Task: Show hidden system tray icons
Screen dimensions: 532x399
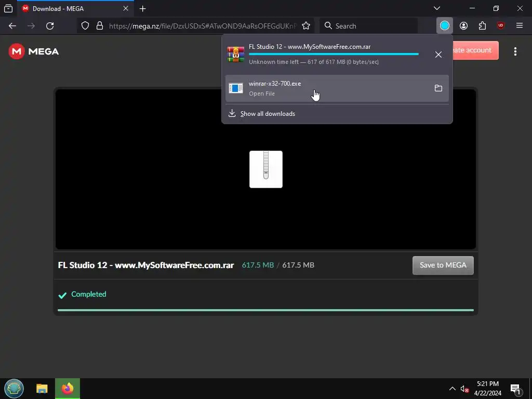Action: click(453, 389)
